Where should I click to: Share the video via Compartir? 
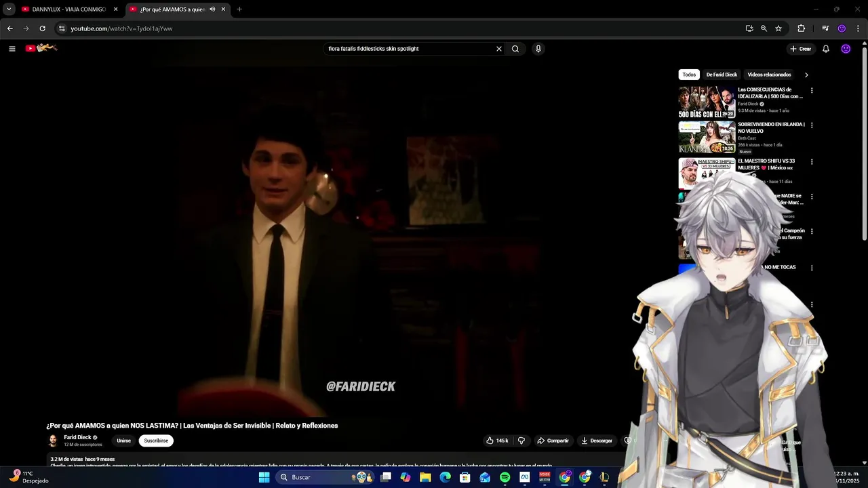(x=553, y=441)
